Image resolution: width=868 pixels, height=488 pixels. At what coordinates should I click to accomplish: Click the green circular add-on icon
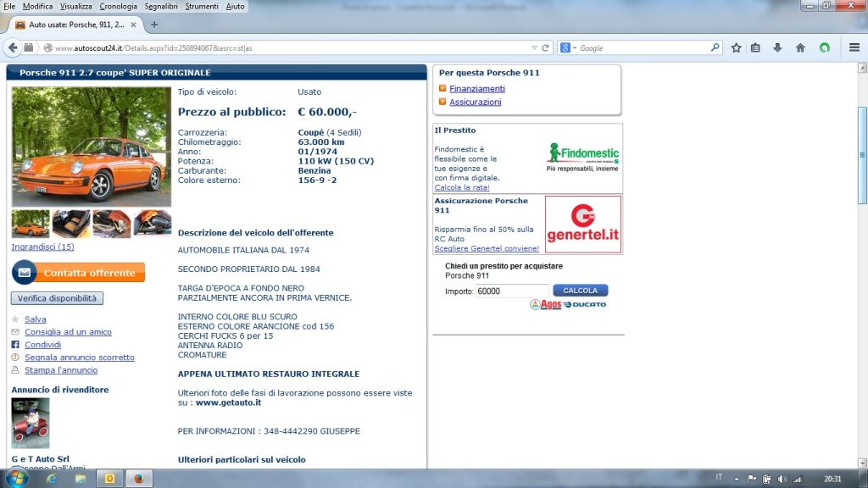point(825,48)
